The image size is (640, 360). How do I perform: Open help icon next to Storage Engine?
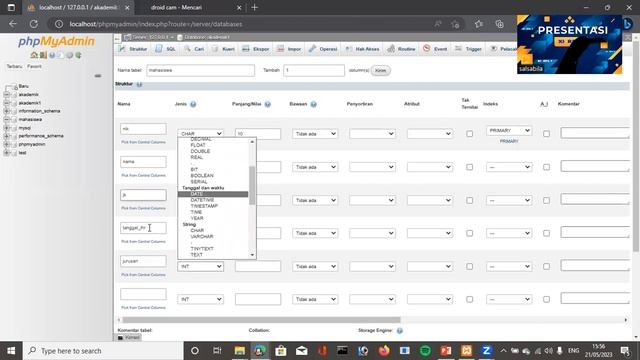(400, 331)
